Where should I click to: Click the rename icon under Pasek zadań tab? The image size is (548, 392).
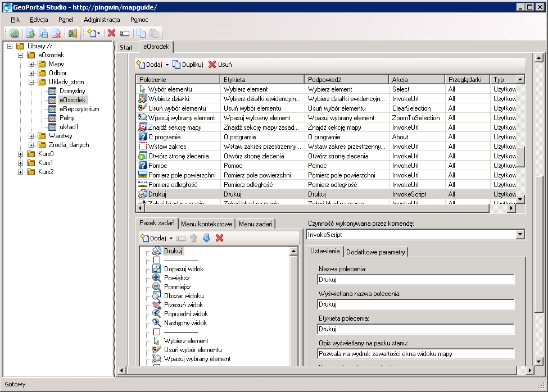[x=180, y=239]
